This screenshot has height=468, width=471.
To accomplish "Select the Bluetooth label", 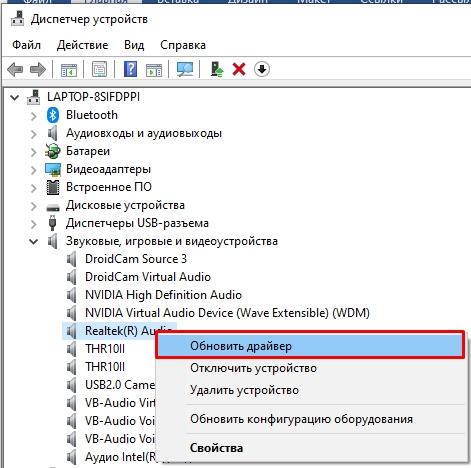I will (x=92, y=115).
